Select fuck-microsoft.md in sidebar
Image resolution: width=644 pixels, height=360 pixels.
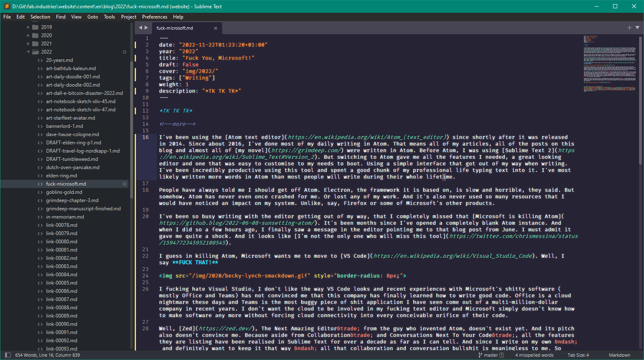[x=66, y=184]
